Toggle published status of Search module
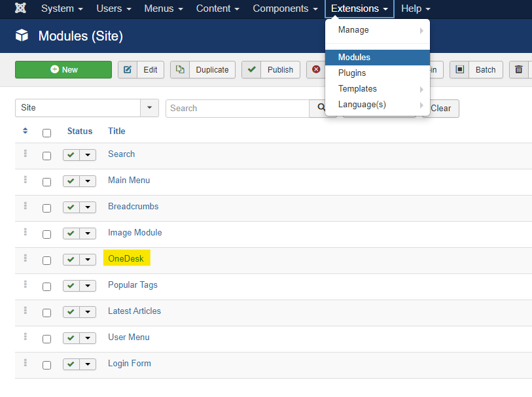 point(71,155)
